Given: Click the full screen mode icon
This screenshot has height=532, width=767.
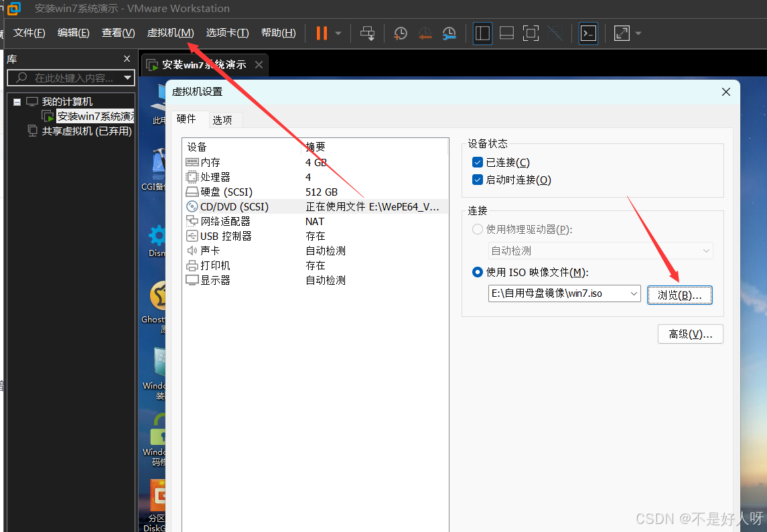Looking at the screenshot, I should point(531,34).
